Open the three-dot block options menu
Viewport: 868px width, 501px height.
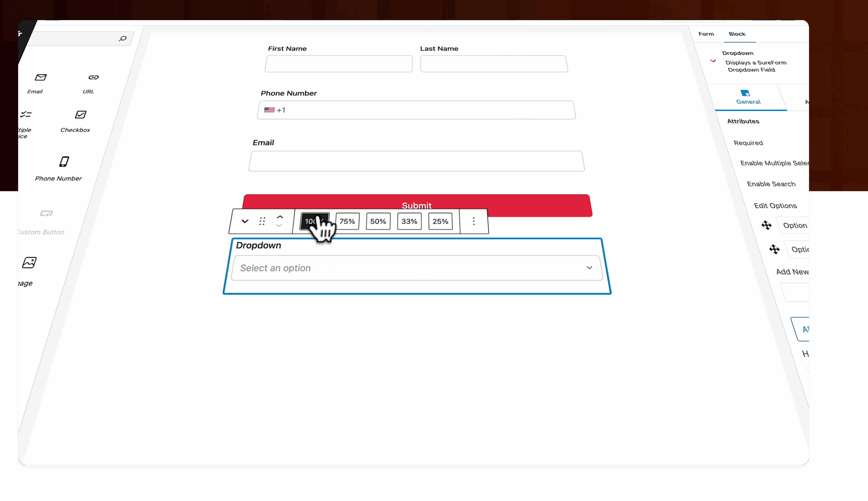click(474, 221)
